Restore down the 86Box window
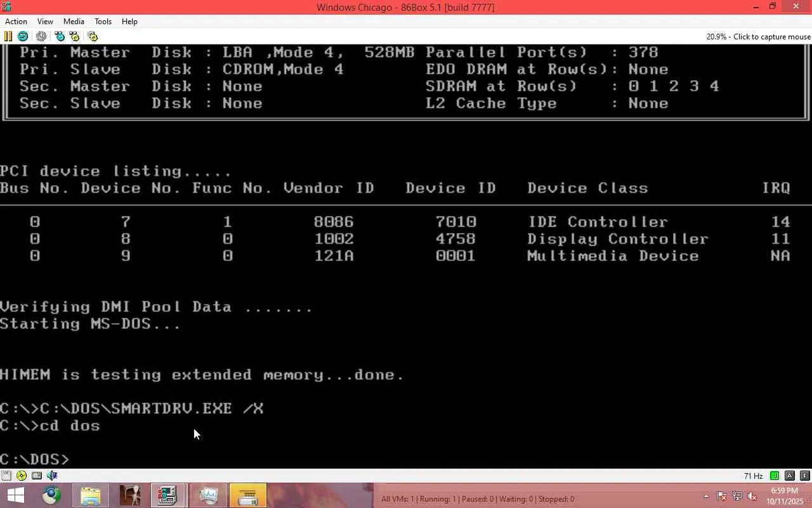812x508 pixels. [x=773, y=7]
